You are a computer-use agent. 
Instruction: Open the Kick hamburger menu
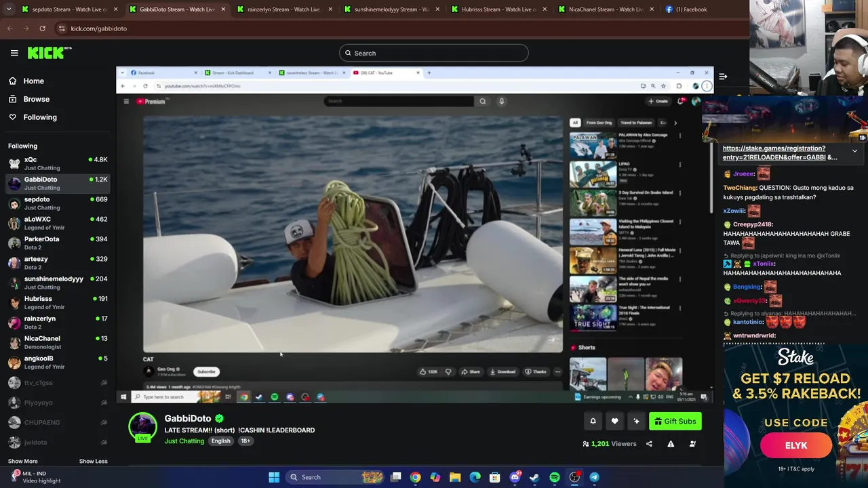point(14,53)
